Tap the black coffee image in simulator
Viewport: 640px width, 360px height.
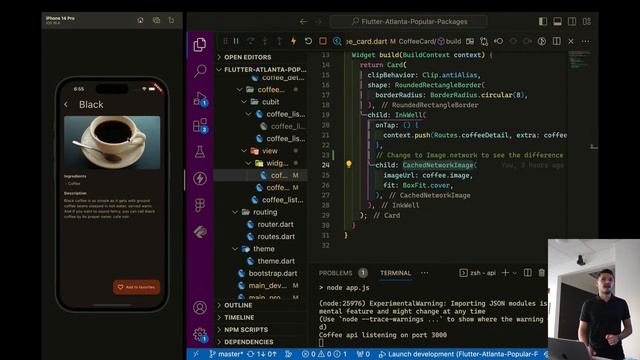112,142
